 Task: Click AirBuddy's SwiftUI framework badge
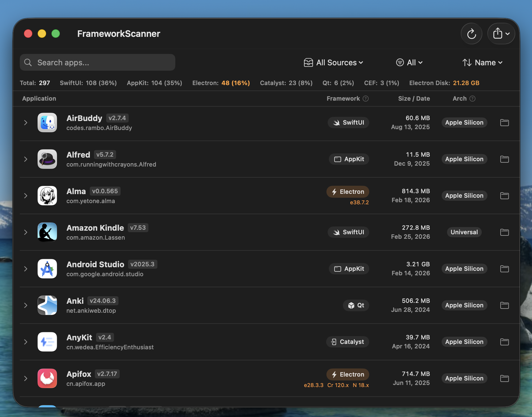click(348, 123)
